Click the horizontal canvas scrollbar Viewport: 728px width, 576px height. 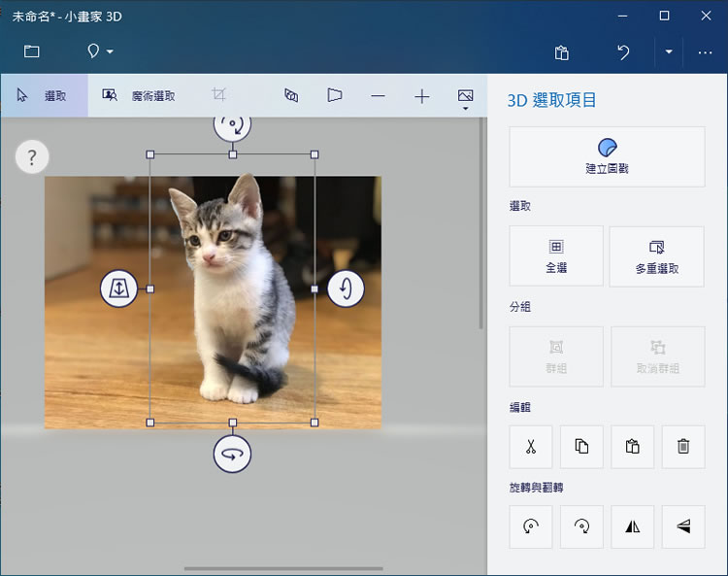(x=283, y=568)
